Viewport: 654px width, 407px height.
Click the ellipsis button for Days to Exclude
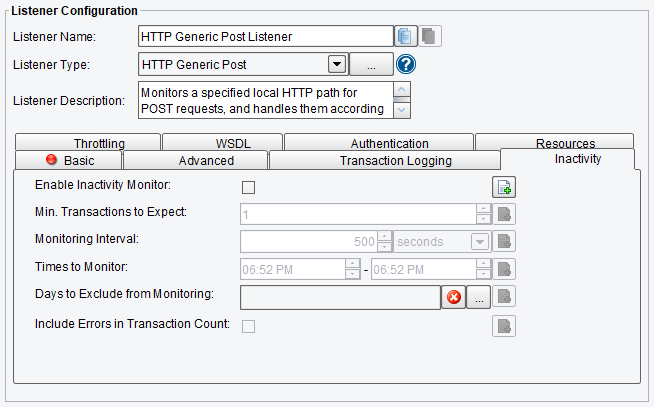478,297
